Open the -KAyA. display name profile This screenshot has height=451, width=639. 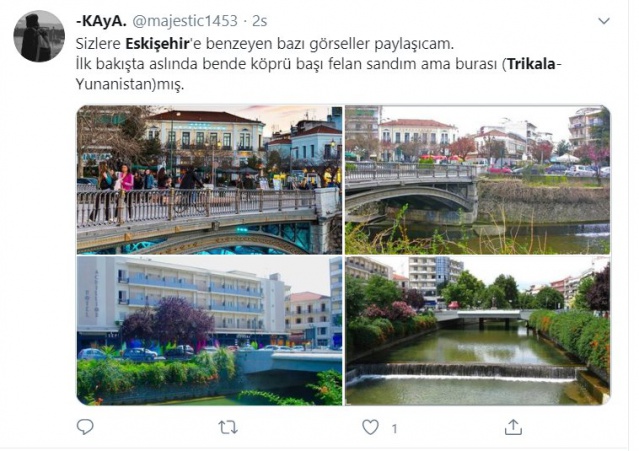pos(101,21)
